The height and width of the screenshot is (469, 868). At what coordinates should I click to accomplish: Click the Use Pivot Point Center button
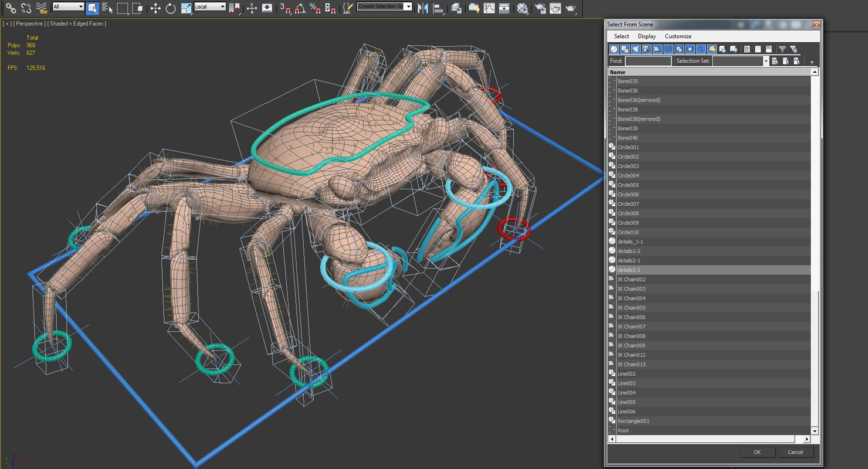234,8
